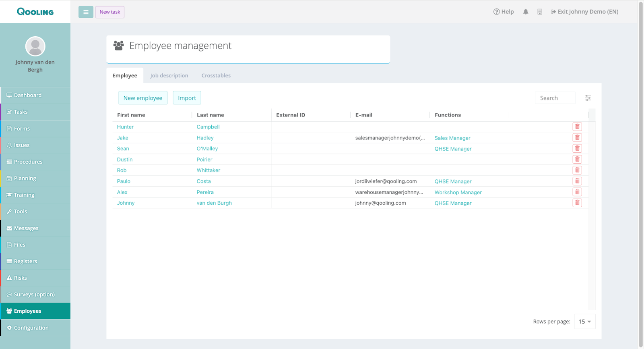The width and height of the screenshot is (644, 349).
Task: Open table filter settings sliders icon
Action: pyautogui.click(x=588, y=98)
